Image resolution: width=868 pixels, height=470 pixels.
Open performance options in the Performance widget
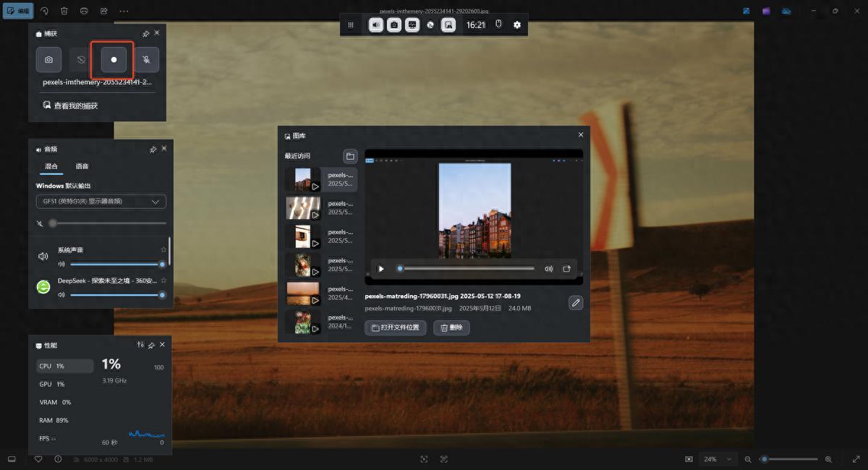point(140,345)
